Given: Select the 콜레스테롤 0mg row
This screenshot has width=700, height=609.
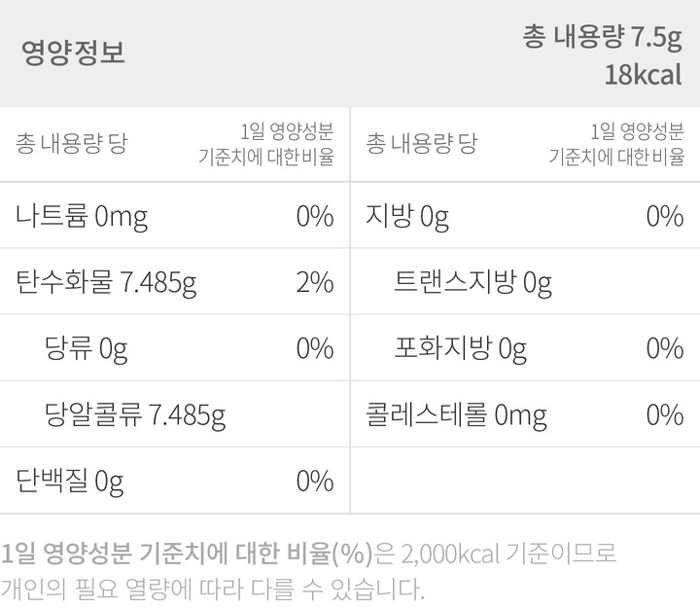Looking at the screenshot, I should (456, 415).
